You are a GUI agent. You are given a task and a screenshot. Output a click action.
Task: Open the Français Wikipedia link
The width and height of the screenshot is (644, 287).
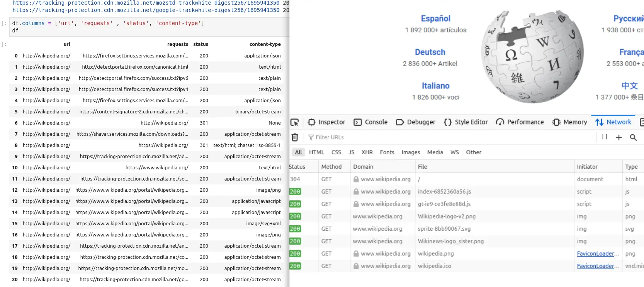coord(632,52)
